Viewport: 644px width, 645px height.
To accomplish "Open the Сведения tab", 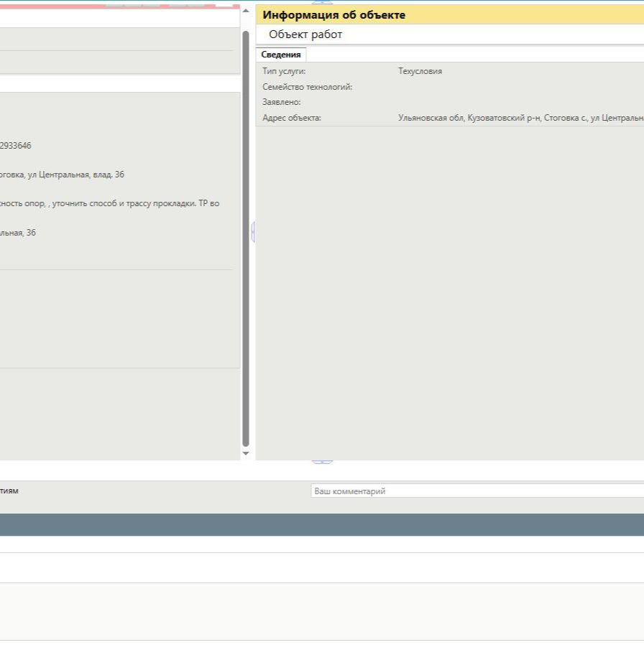I will tap(281, 55).
